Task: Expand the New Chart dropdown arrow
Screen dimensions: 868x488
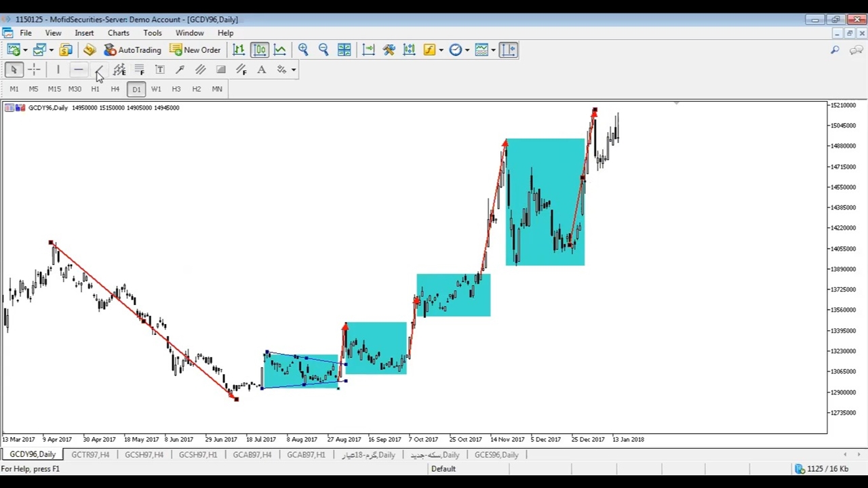Action: (x=25, y=49)
